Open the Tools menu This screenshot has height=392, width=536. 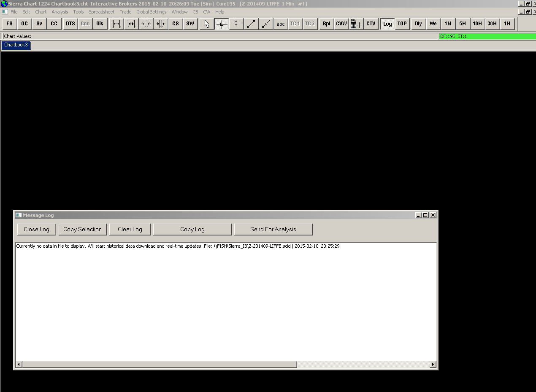pyautogui.click(x=79, y=12)
